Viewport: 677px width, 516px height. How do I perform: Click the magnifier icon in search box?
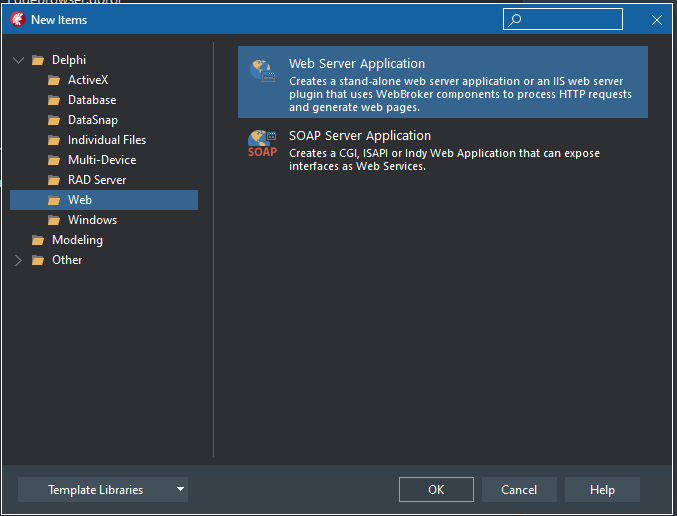[514, 20]
